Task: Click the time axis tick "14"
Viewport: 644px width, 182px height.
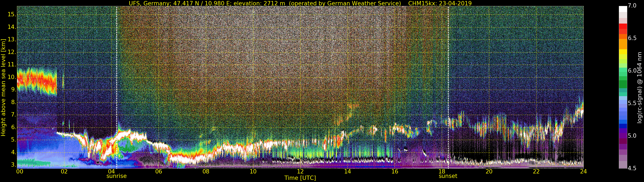Action: [348, 172]
